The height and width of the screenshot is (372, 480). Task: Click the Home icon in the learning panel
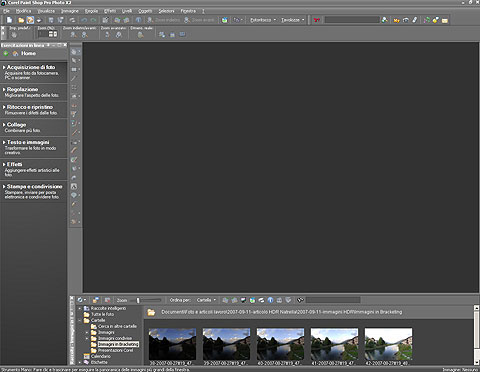coord(15,53)
